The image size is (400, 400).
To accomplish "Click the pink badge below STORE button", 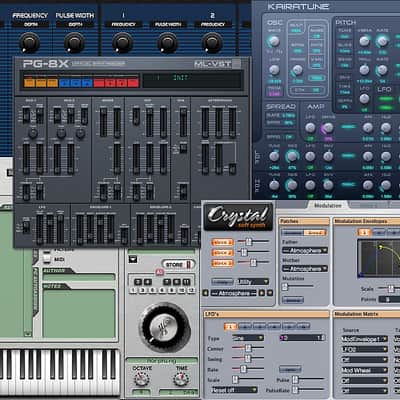I will coord(159,272).
